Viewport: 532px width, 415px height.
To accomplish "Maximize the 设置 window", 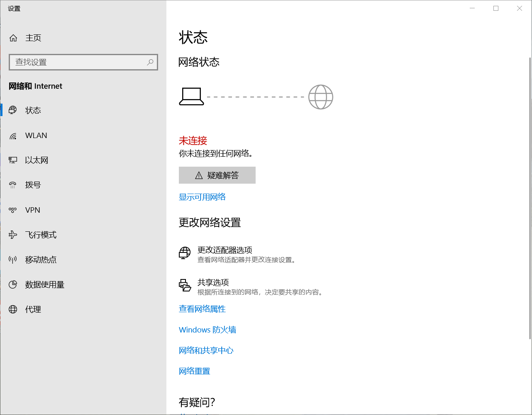I will click(x=496, y=8).
